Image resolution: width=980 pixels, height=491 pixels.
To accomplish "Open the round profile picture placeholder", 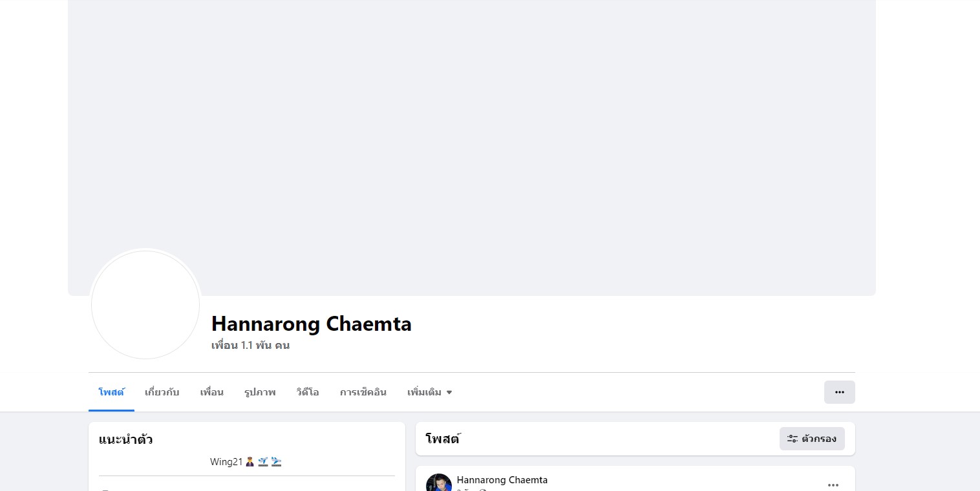I will (145, 305).
